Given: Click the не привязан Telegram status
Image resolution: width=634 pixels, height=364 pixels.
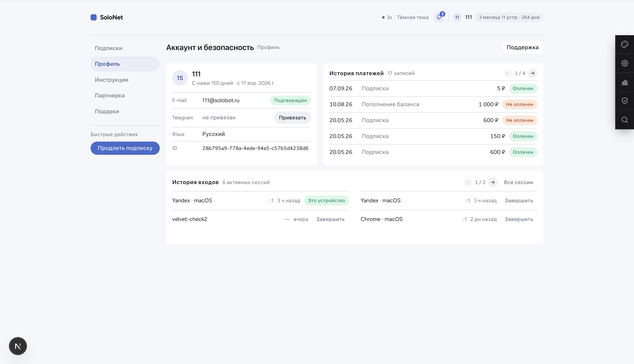Looking at the screenshot, I should pyautogui.click(x=219, y=117).
